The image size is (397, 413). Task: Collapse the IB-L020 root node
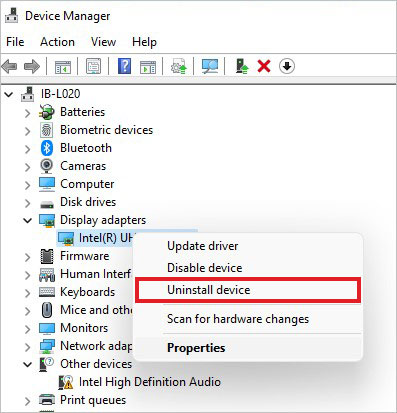coord(9,95)
